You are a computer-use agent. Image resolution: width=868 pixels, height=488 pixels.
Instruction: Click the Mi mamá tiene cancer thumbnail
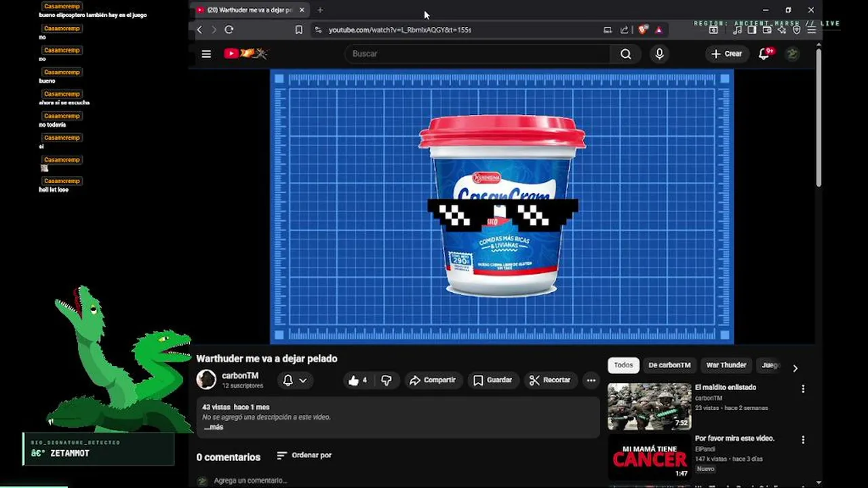pyautogui.click(x=649, y=457)
